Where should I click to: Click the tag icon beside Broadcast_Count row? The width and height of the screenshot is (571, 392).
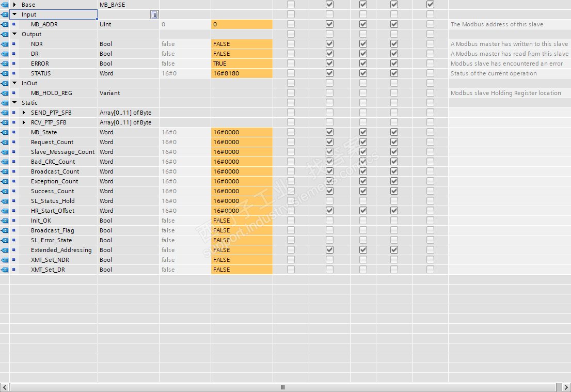(5, 172)
